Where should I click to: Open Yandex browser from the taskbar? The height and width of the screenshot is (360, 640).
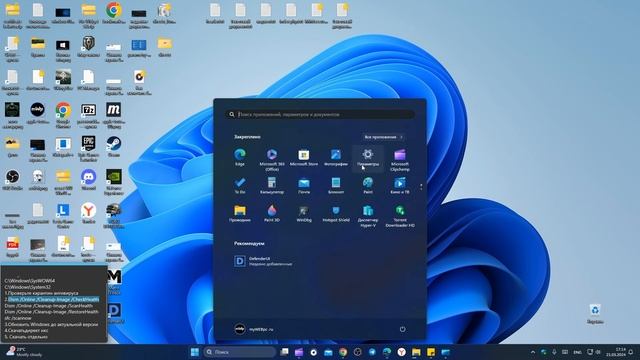402,352
